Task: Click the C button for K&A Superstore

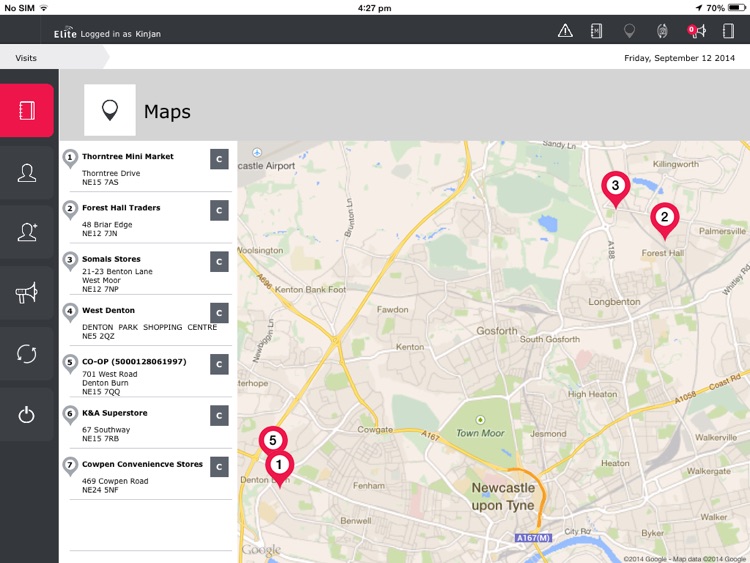Action: [219, 416]
